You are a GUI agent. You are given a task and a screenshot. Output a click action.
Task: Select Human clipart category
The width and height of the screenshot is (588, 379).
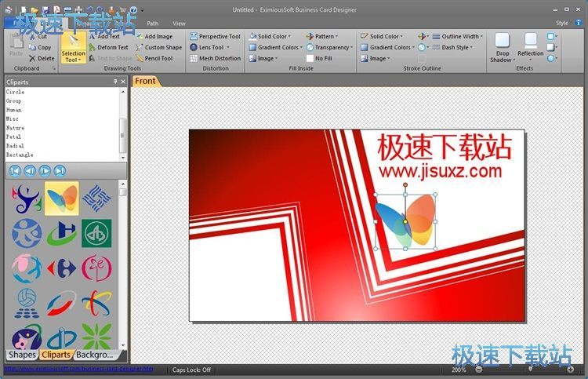pos(13,110)
